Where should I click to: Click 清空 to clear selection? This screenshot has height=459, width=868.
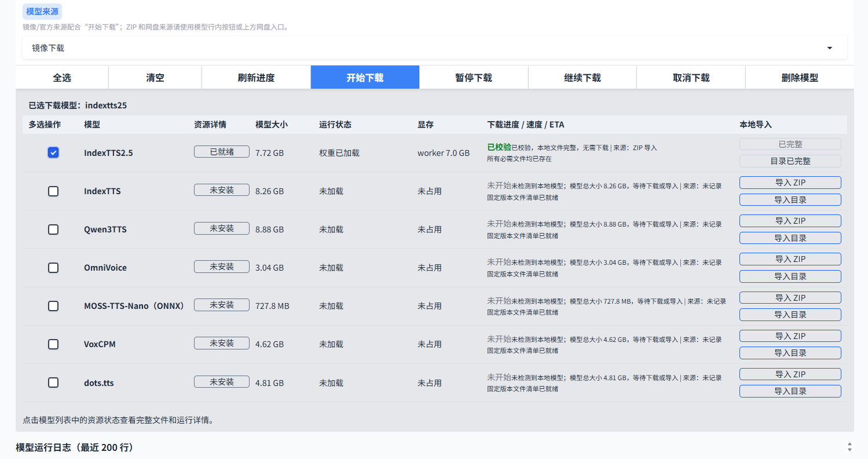tap(155, 77)
